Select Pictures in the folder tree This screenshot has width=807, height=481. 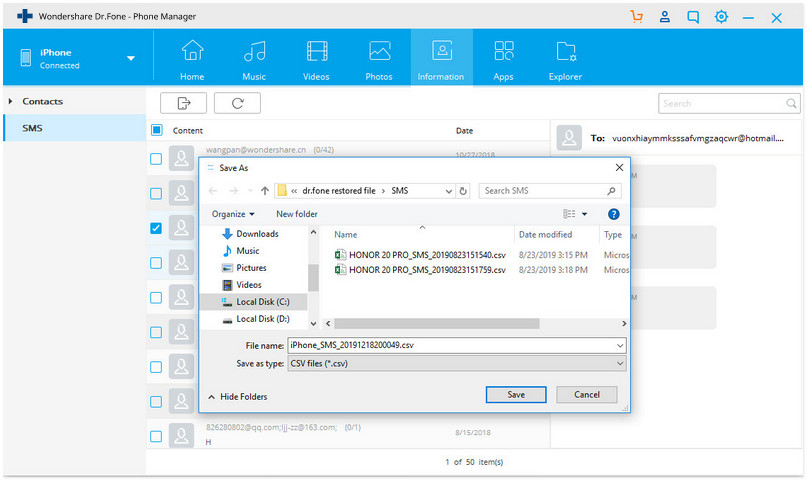pyautogui.click(x=251, y=268)
